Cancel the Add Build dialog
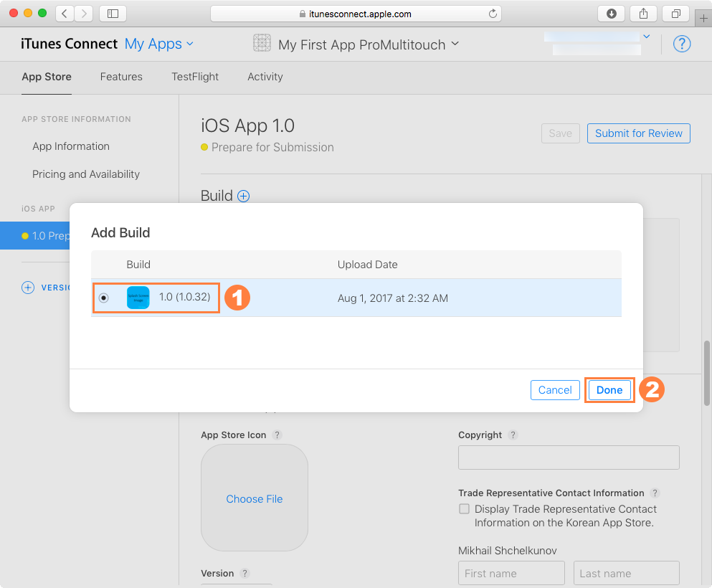Image resolution: width=712 pixels, height=588 pixels. pos(555,390)
